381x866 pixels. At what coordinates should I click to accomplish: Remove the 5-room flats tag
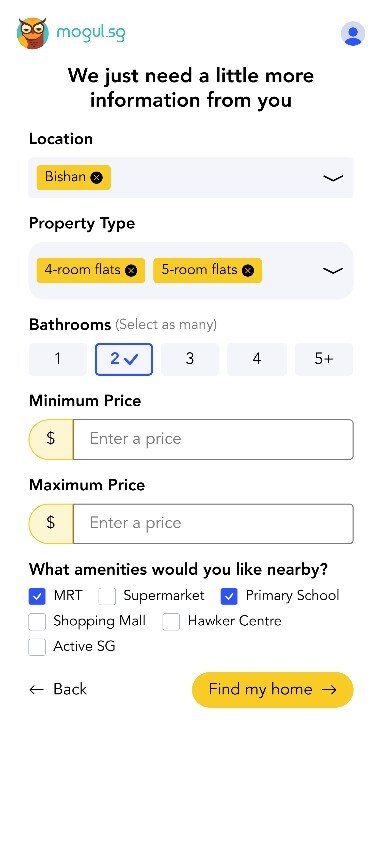tap(248, 270)
